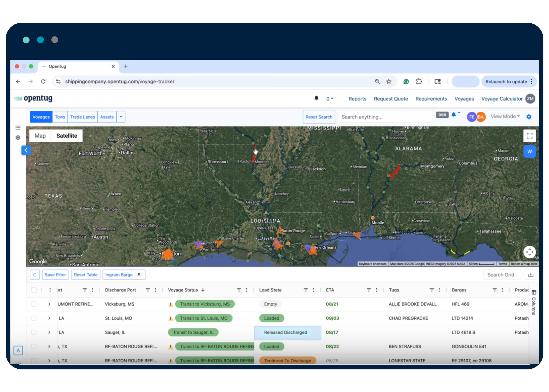Click the refresh icon beside Save Filter
This screenshot has height=392, width=549.
click(x=35, y=275)
